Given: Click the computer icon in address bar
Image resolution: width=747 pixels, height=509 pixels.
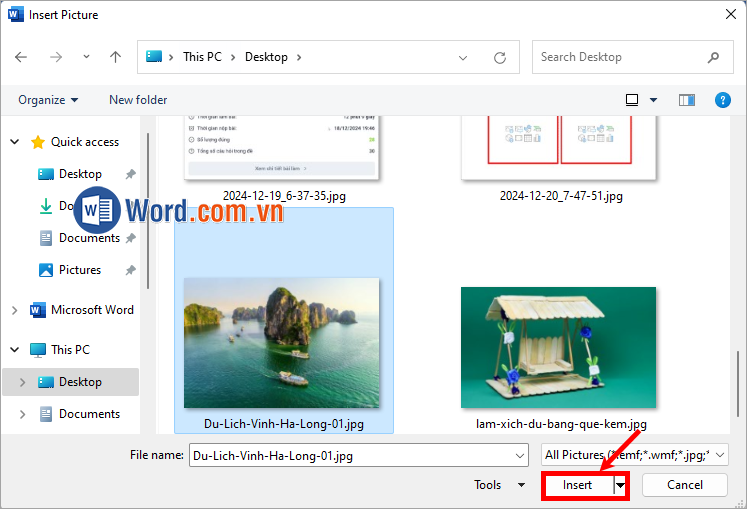Looking at the screenshot, I should [x=154, y=57].
